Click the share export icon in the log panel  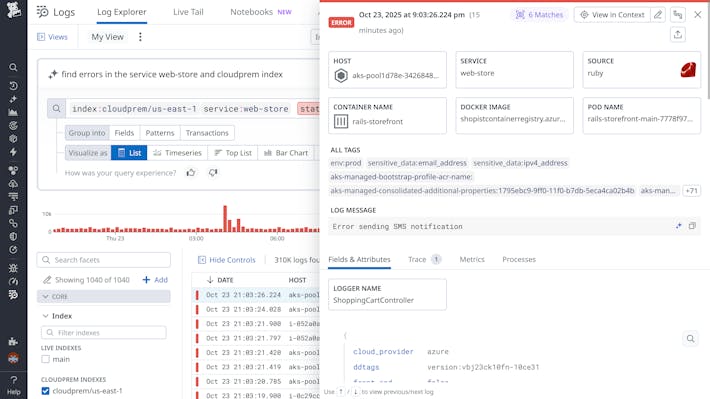(x=677, y=34)
